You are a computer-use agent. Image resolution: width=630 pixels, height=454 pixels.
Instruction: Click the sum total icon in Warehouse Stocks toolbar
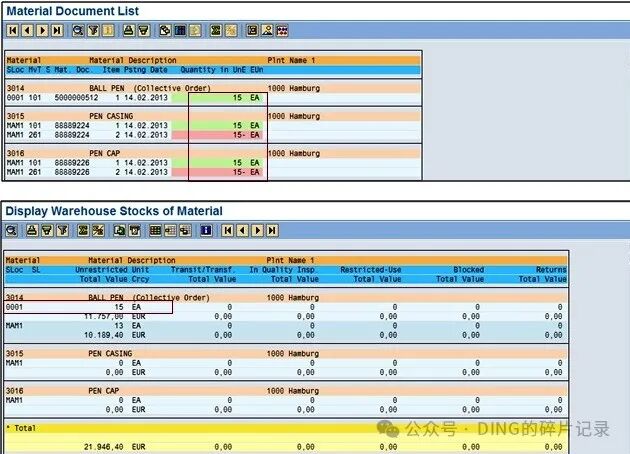point(83,231)
